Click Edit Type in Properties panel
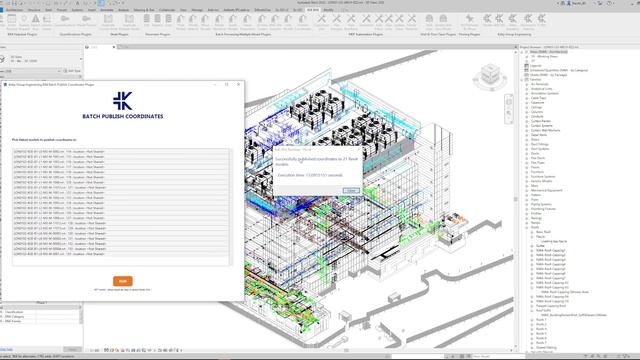 [73, 71]
